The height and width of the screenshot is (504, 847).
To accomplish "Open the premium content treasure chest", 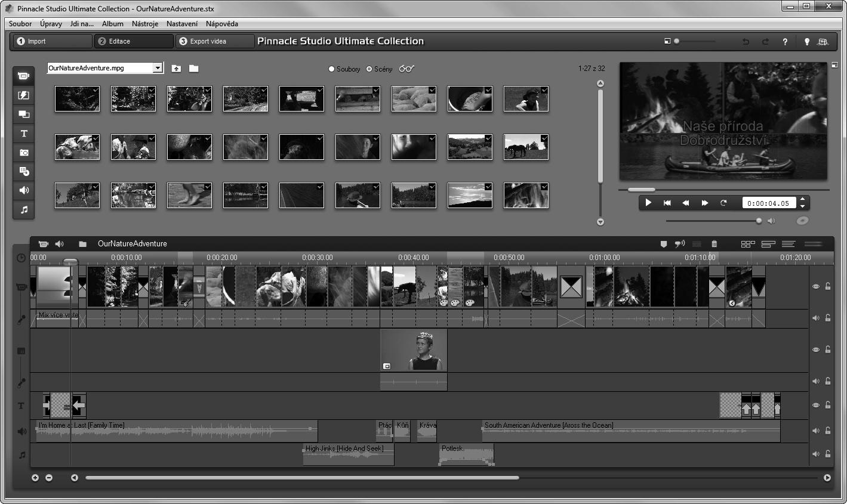I will tap(823, 42).
